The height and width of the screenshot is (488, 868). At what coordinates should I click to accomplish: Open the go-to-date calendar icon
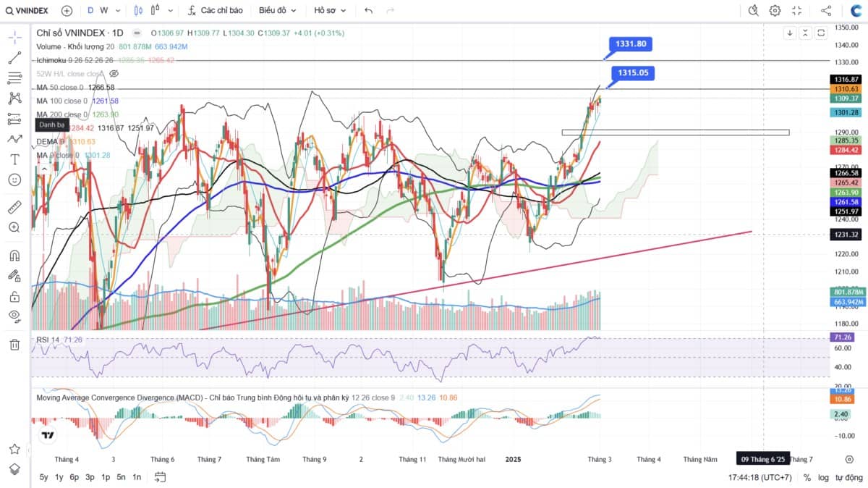(160, 477)
